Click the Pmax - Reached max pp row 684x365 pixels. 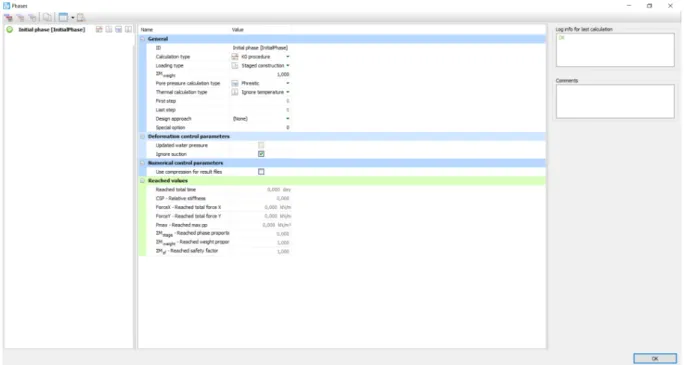click(x=219, y=225)
